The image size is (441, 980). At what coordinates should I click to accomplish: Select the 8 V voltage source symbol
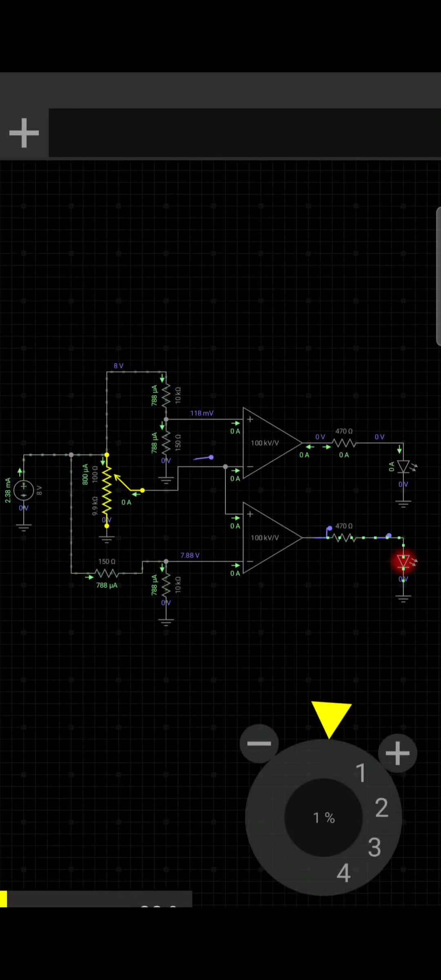[24, 490]
